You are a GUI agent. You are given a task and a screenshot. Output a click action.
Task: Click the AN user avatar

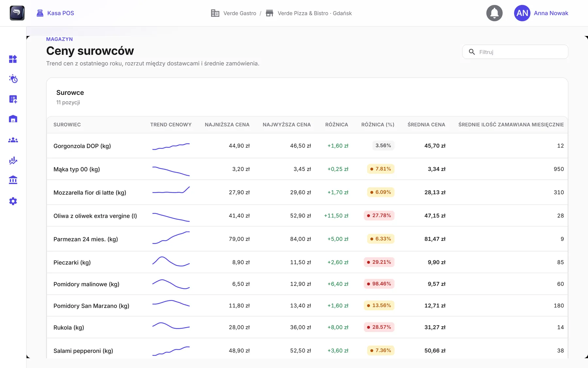[x=522, y=13]
